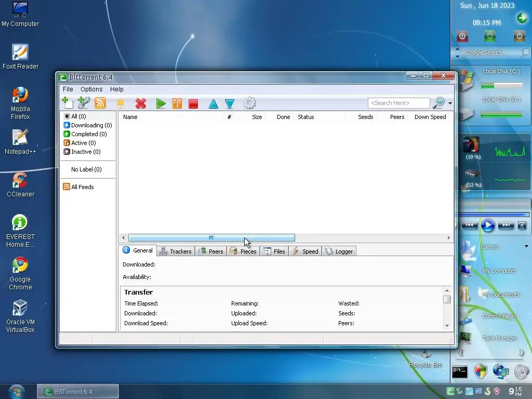This screenshot has height=399, width=532.
Task: Open the RSS feed toolbar icon
Action: pos(100,103)
